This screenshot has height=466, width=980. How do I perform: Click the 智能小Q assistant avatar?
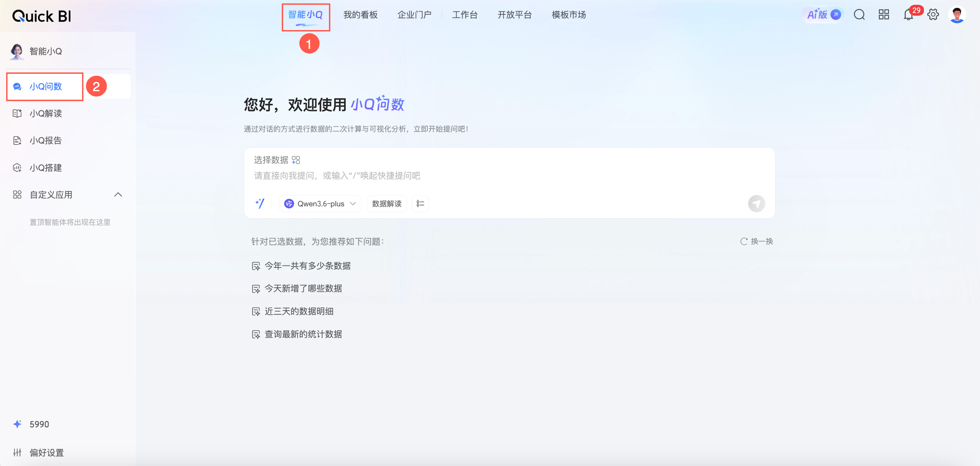17,51
